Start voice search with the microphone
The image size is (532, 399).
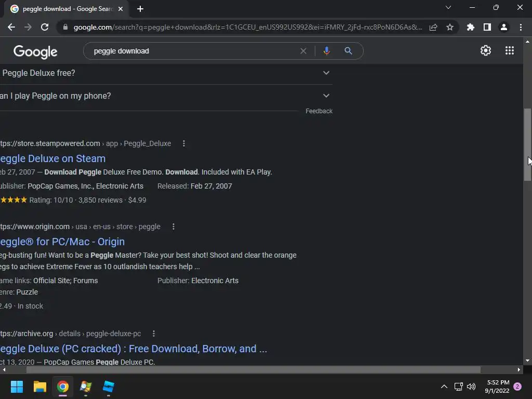coord(326,51)
